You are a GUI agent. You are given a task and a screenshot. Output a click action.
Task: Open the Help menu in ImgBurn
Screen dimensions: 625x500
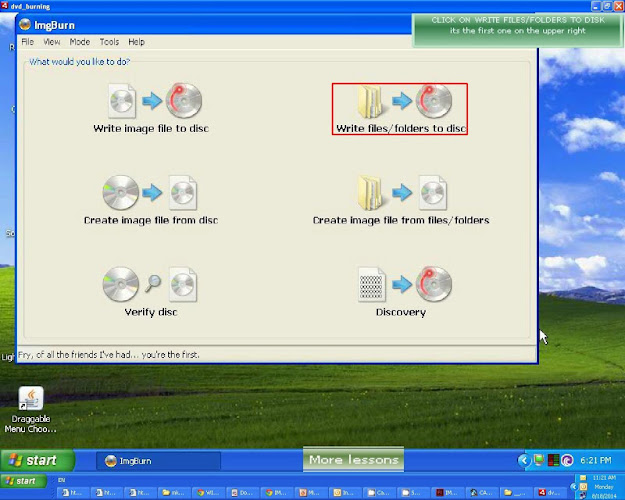(136, 42)
